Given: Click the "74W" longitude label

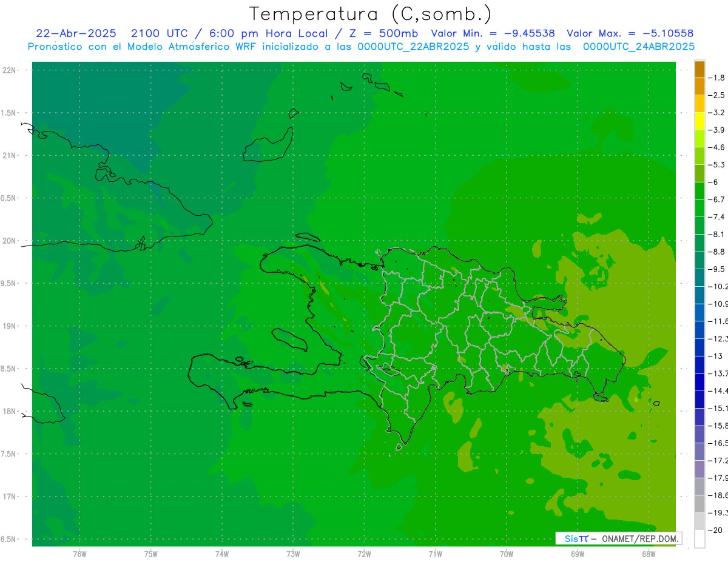Looking at the screenshot, I should click(222, 554).
